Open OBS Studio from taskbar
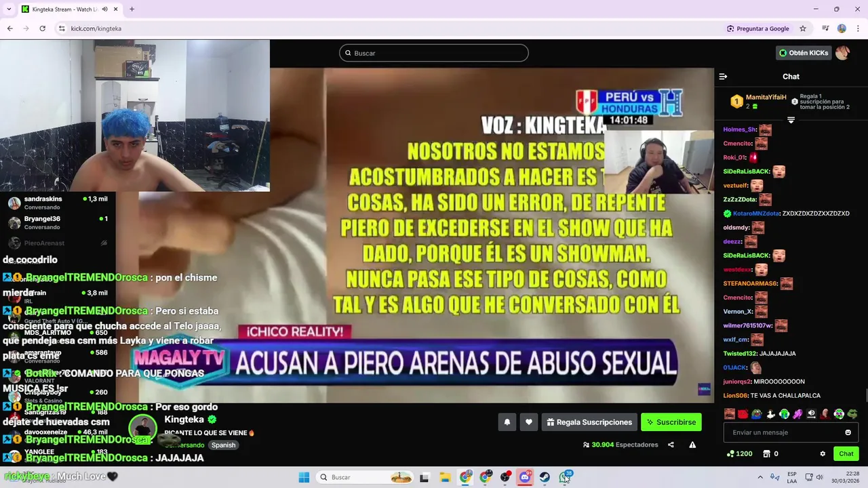The width and height of the screenshot is (868, 488). click(x=505, y=477)
